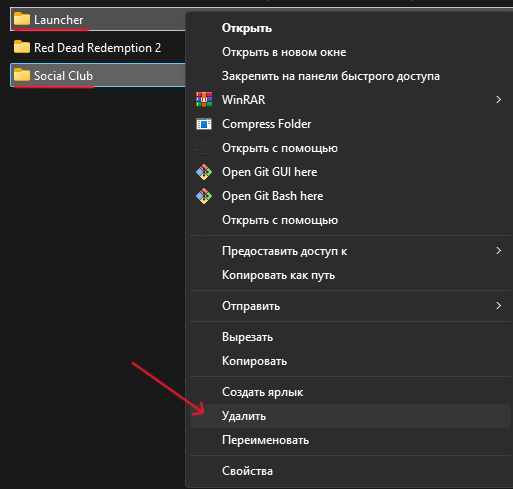The height and width of the screenshot is (489, 513).
Task: Open the Отправить entry
Action: [x=350, y=306]
